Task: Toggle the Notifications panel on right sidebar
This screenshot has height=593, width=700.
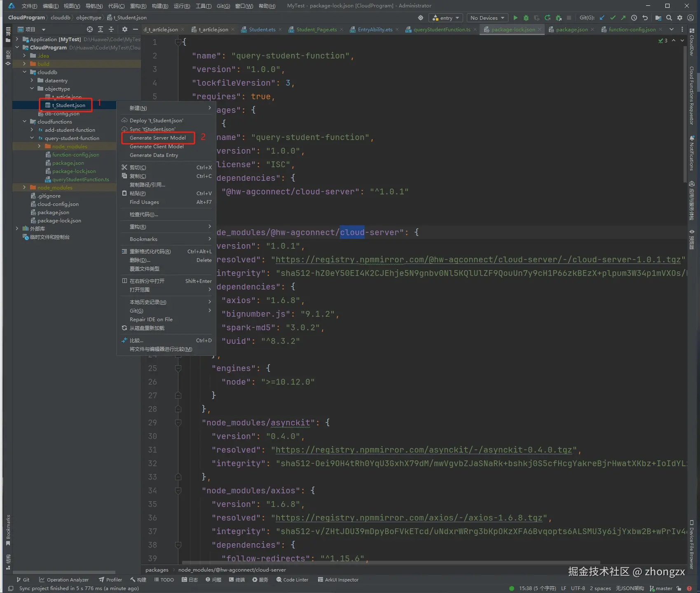Action: pyautogui.click(x=692, y=153)
